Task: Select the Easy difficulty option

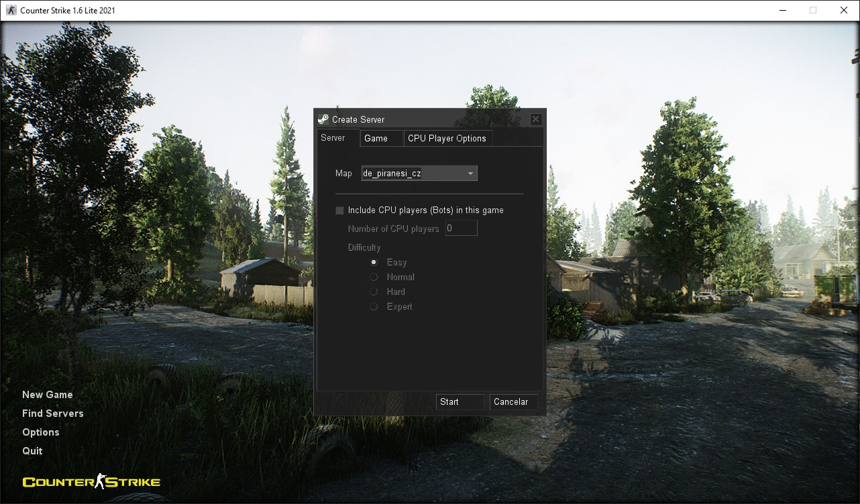Action: pyautogui.click(x=374, y=262)
